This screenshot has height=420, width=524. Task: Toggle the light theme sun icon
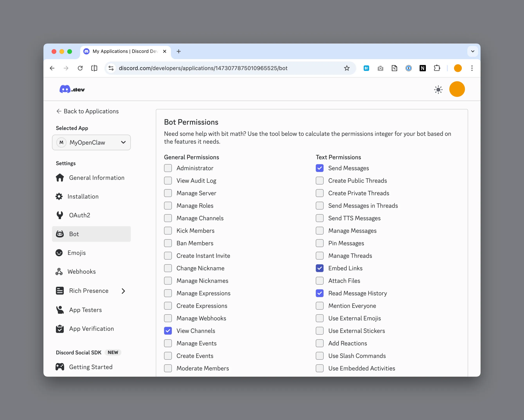click(x=438, y=89)
